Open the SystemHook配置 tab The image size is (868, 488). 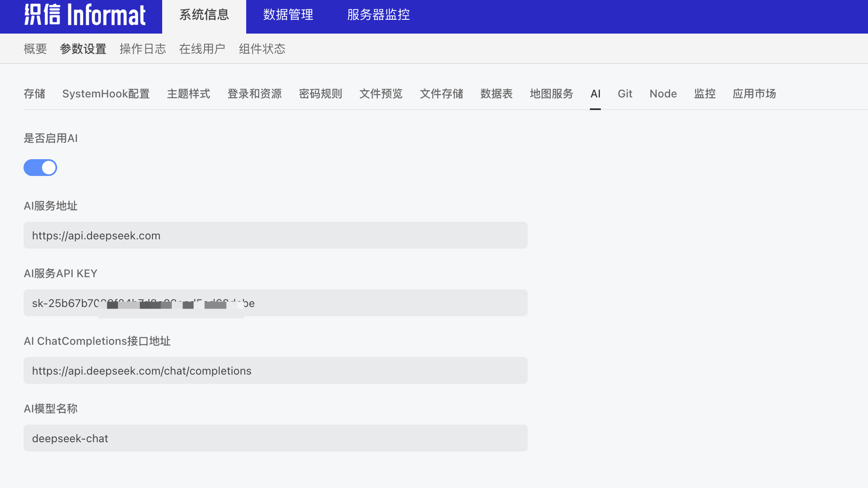tap(106, 94)
